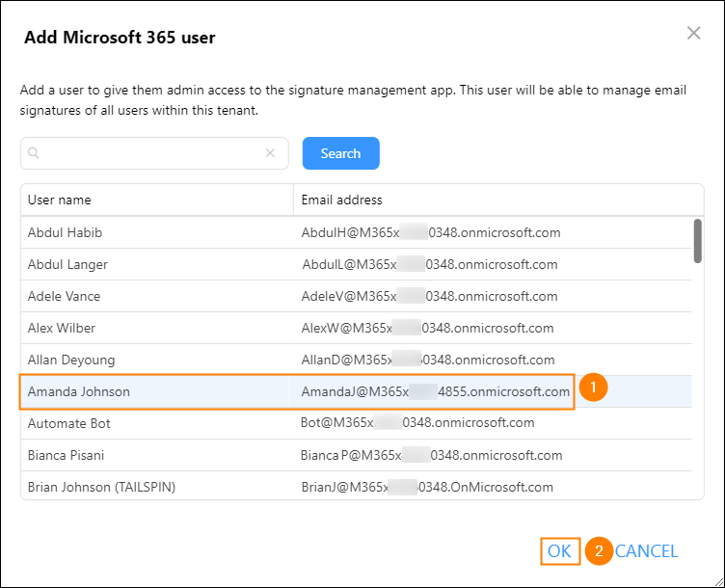
Task: Select the Abdul Langer user
Action: [356, 264]
